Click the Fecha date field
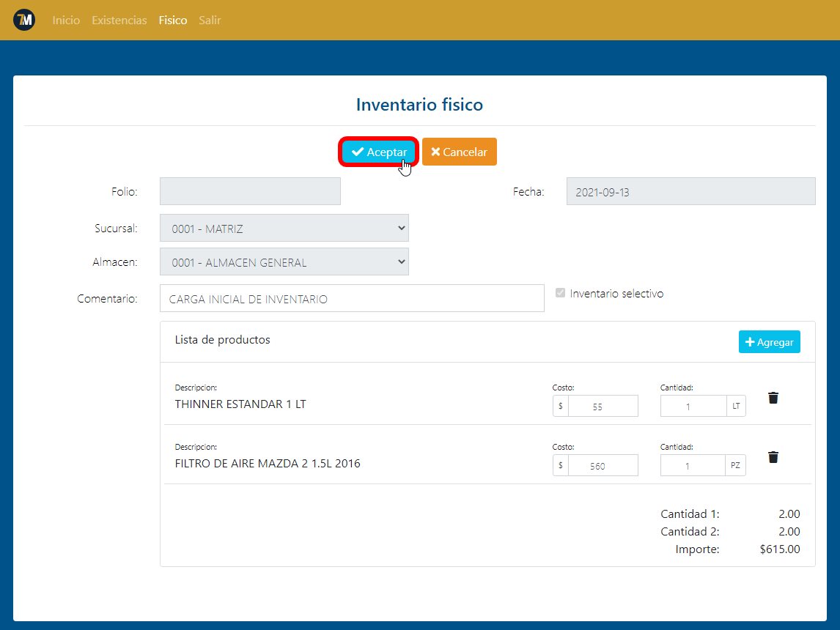The width and height of the screenshot is (840, 630). (x=690, y=192)
